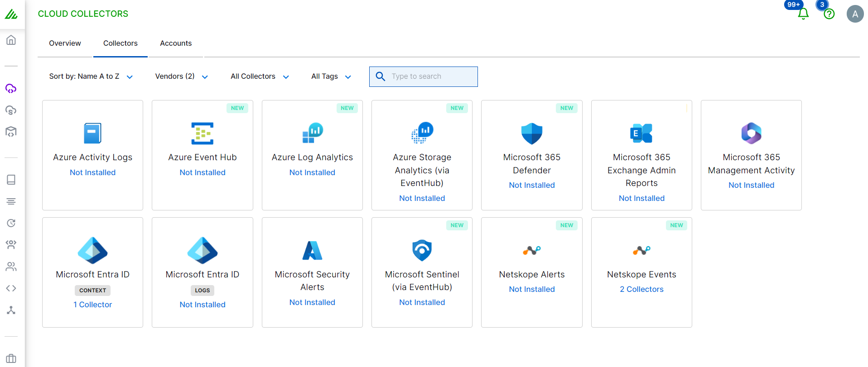The height and width of the screenshot is (367, 868).
Task: Click Not Installed under Microsoft 365 Defender
Action: coord(532,185)
